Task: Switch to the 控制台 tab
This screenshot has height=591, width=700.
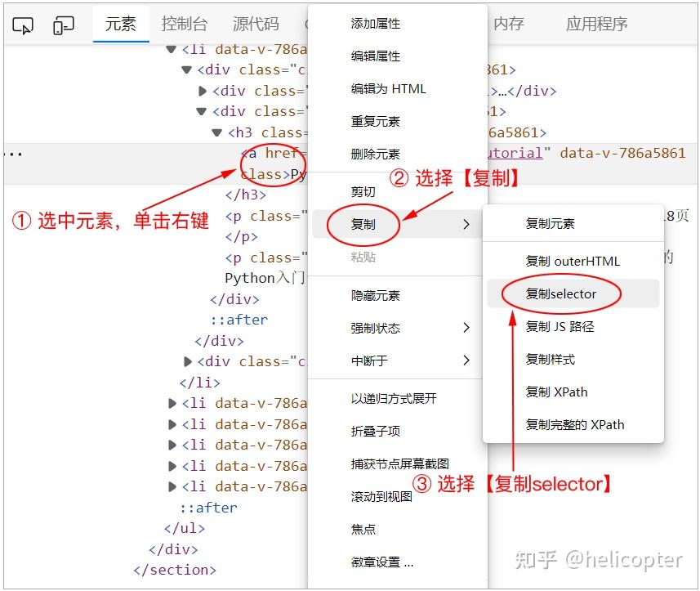Action: (x=185, y=25)
